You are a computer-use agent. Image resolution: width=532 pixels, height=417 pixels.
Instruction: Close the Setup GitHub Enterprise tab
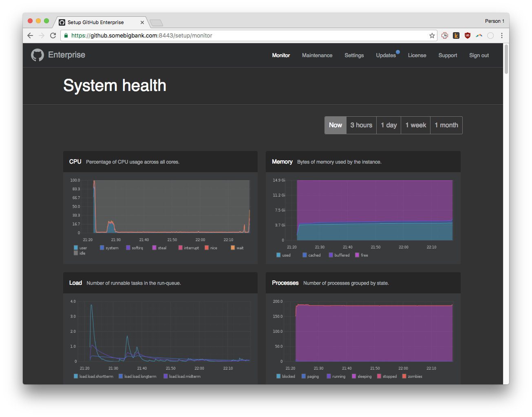142,22
